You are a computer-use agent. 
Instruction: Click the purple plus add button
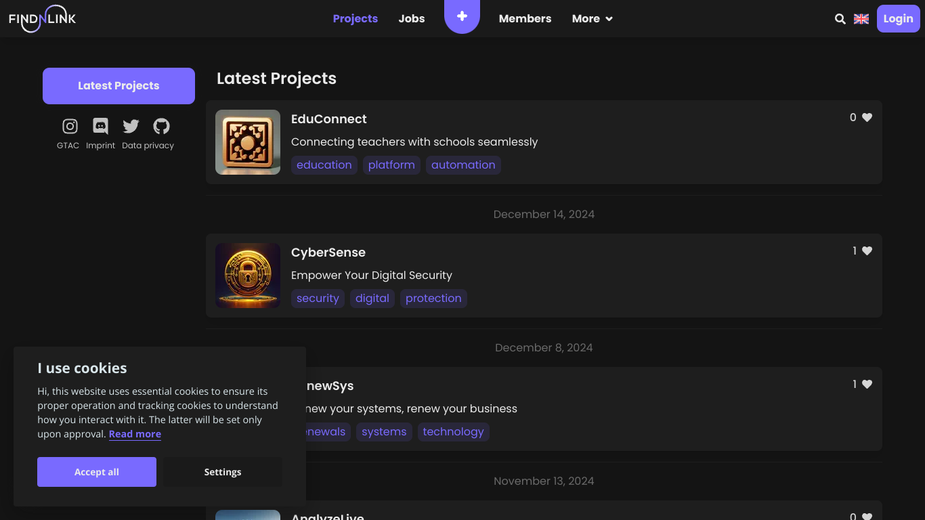462,17
